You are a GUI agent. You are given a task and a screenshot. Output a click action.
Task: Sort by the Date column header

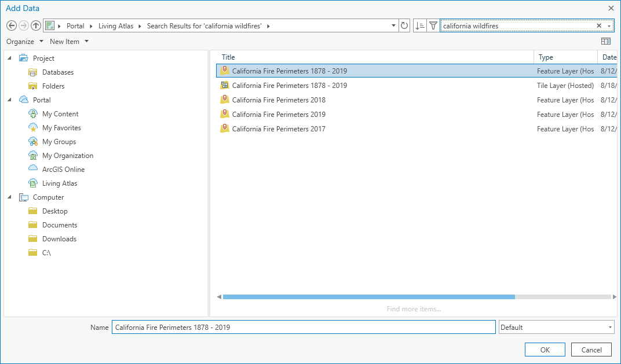point(608,57)
